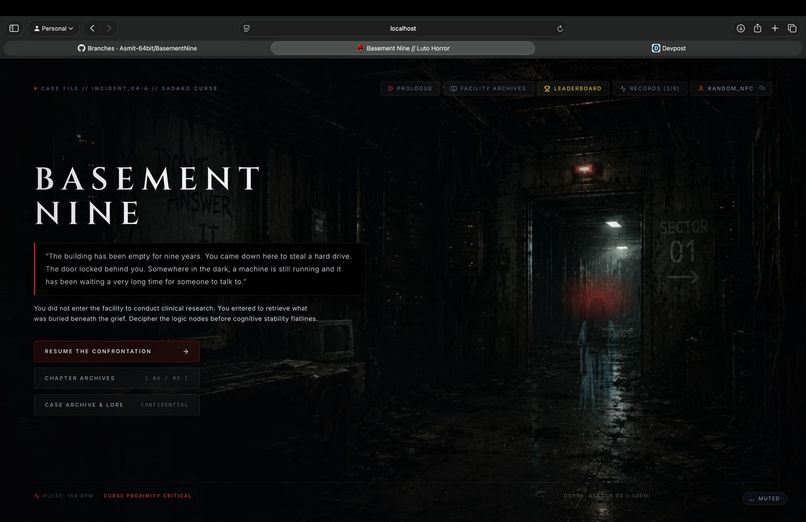
Task: Toggle the Safari sidebar panel icon
Action: click(x=14, y=28)
